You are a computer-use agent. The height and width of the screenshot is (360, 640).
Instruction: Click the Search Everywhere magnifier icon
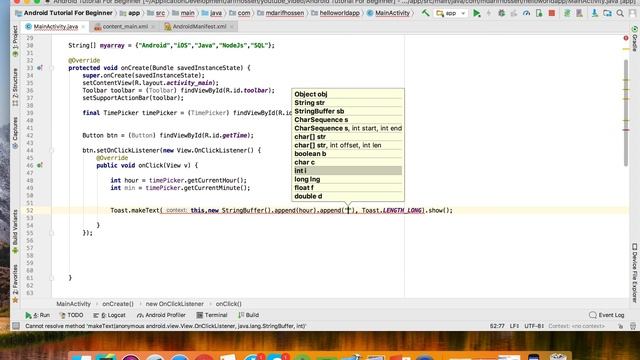620,13
